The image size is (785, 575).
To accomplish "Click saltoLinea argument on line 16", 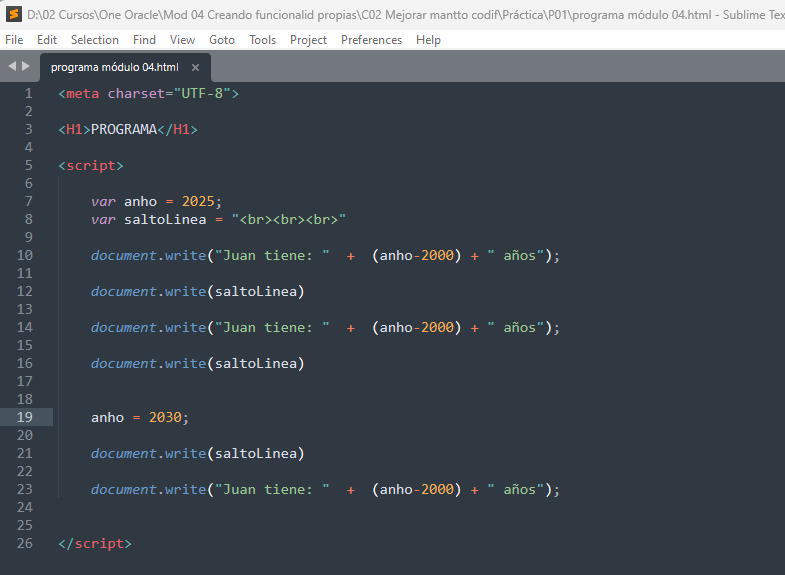I will (256, 364).
